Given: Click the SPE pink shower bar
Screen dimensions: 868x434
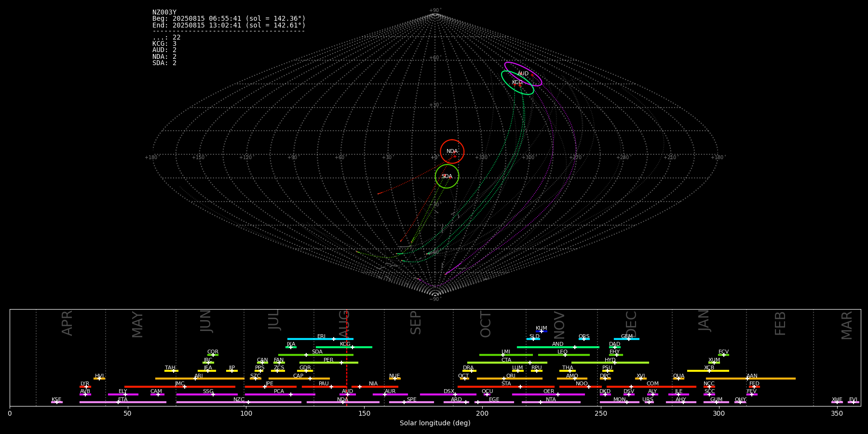Looking at the screenshot, I should point(411,402).
